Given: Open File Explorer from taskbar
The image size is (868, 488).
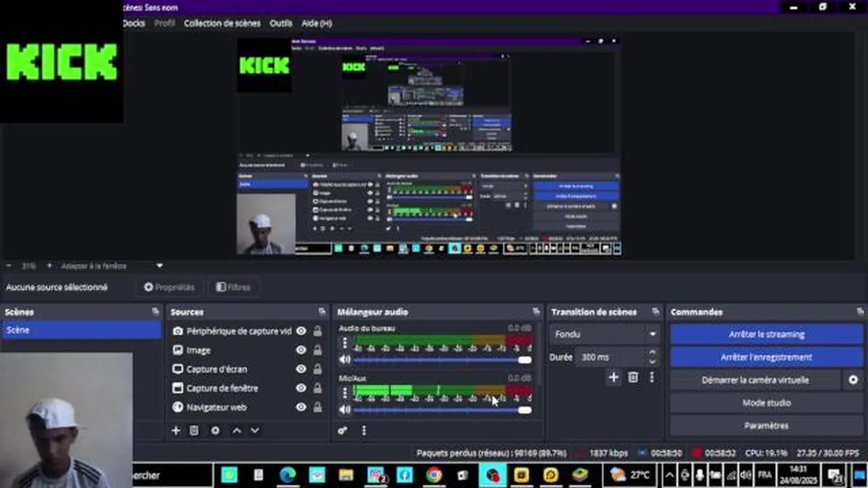Looking at the screenshot, I should tap(346, 475).
